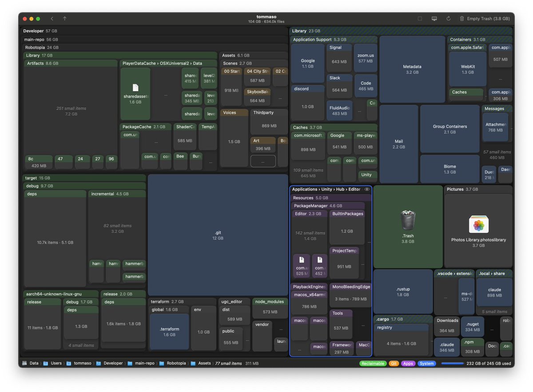Click the Developer folder icon in path bar
533x392 pixels.
[x=99, y=363]
